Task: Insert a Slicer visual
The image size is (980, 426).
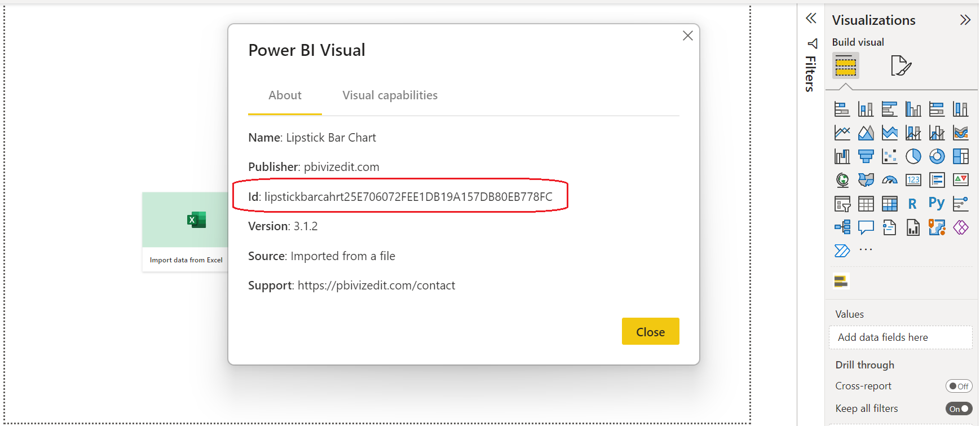Action: click(842, 204)
